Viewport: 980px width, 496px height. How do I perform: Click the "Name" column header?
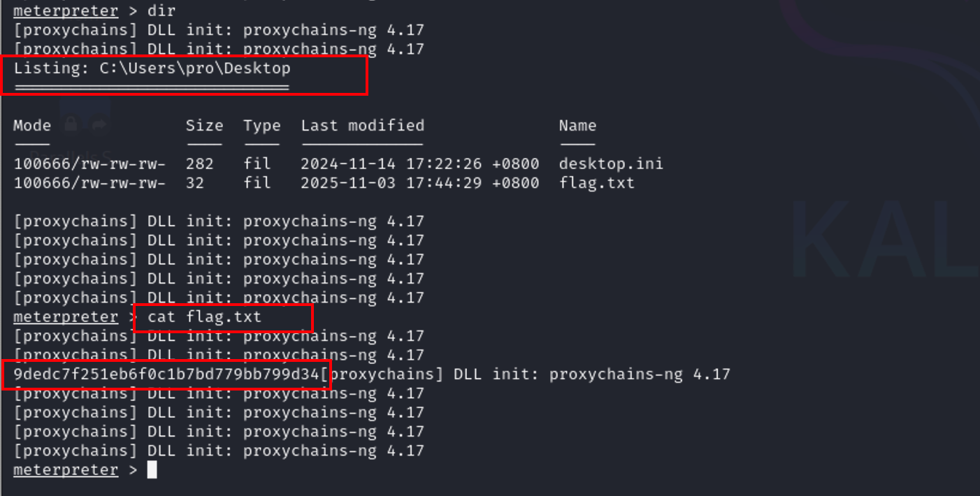pos(577,126)
